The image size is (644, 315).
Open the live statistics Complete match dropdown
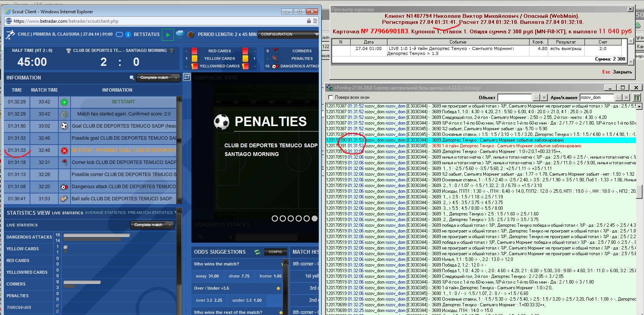pyautogui.click(x=152, y=225)
